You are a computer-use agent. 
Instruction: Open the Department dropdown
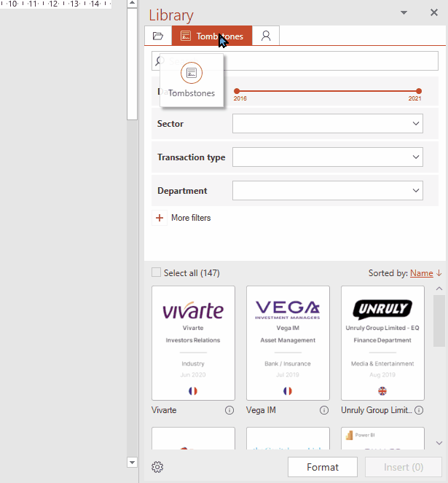[x=328, y=190]
